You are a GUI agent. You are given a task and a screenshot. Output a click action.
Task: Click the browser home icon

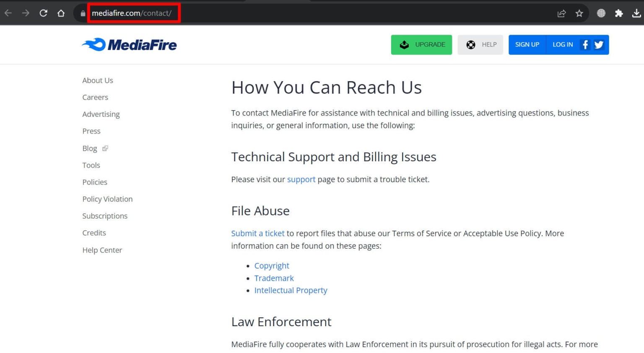(x=61, y=13)
